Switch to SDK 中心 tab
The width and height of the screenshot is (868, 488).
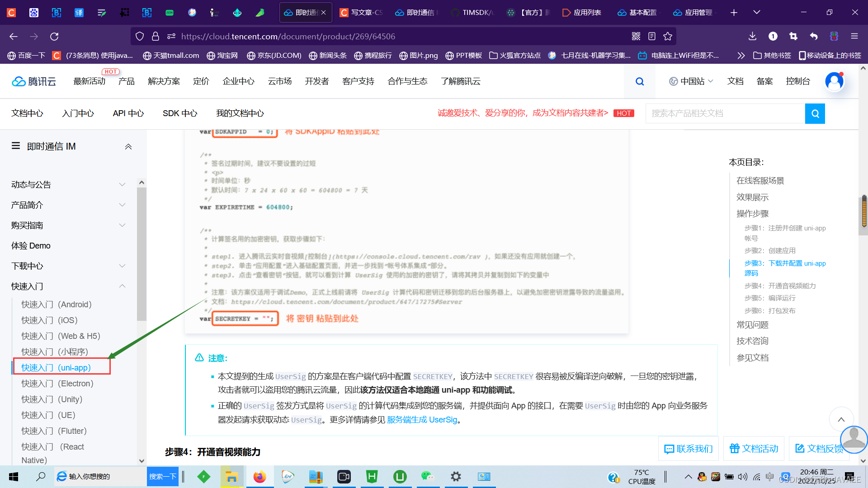tap(180, 113)
